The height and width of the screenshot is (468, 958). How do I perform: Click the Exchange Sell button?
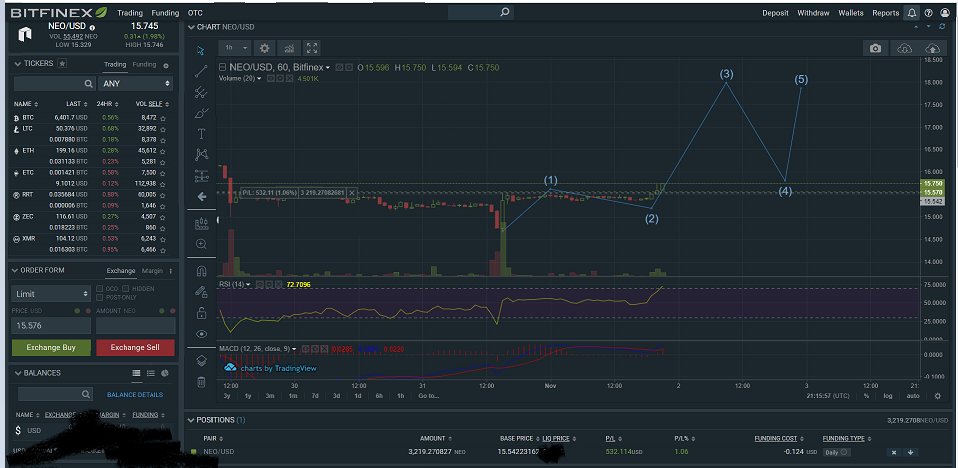[135, 348]
